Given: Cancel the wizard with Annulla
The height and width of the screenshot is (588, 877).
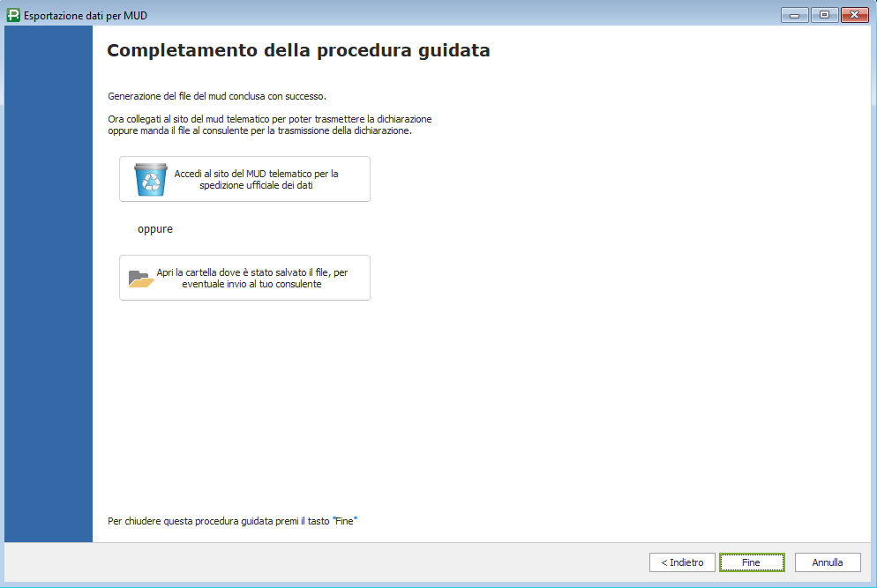Looking at the screenshot, I should (827, 562).
